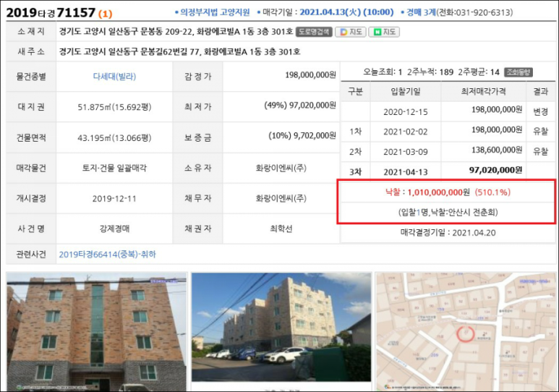
Task: Select bold 97,020,000원 in 3차 row
Action: pyautogui.click(x=495, y=170)
